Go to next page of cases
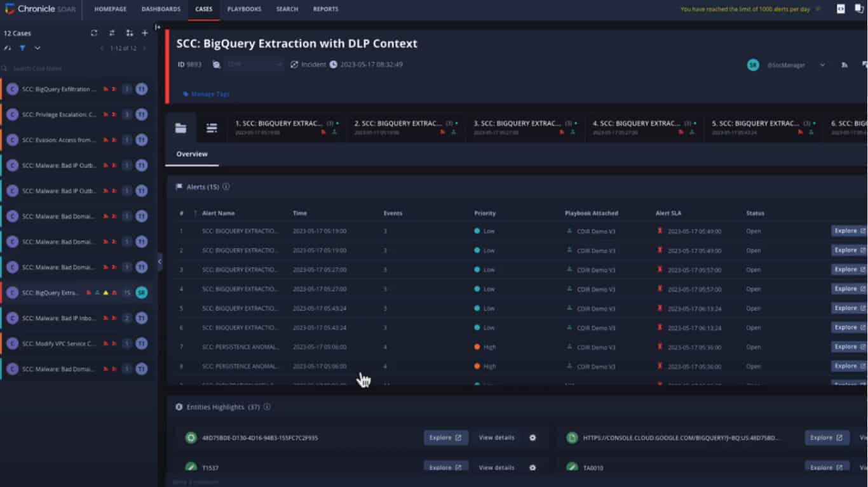 (144, 48)
